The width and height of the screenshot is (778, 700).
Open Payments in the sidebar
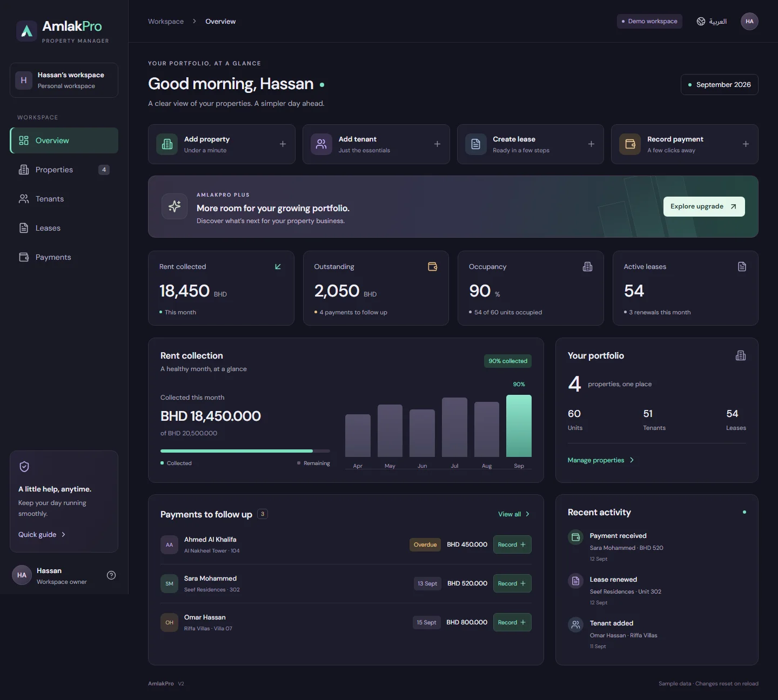pyautogui.click(x=64, y=257)
